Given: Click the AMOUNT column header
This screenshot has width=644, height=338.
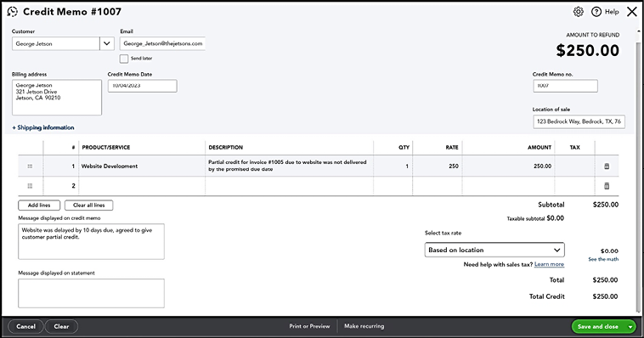Looking at the screenshot, I should click(539, 148).
